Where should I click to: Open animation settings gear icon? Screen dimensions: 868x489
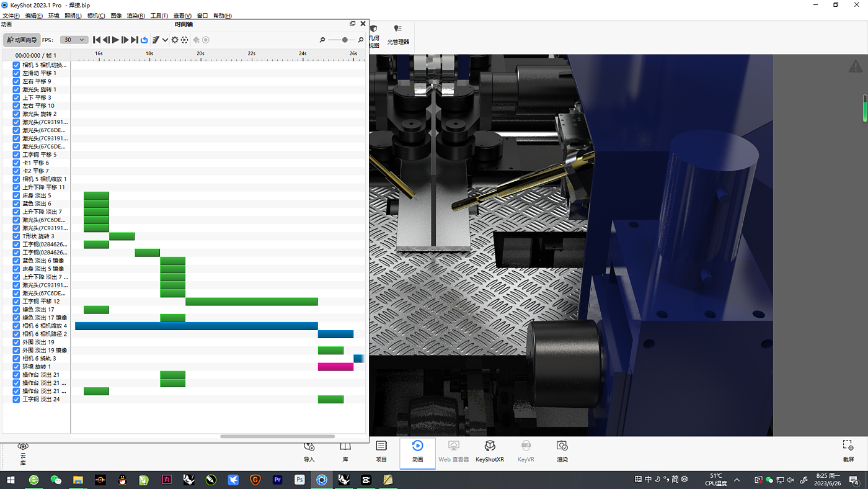pyautogui.click(x=175, y=40)
